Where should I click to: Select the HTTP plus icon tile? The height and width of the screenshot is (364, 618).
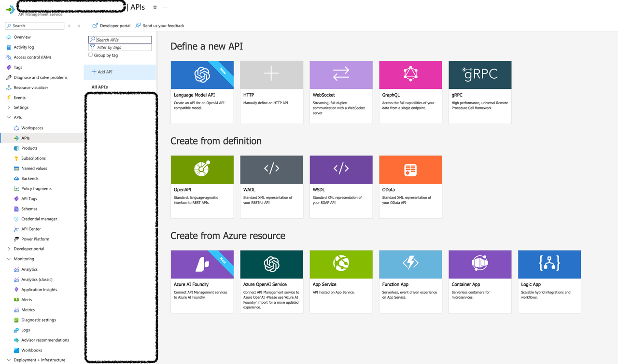point(271,92)
